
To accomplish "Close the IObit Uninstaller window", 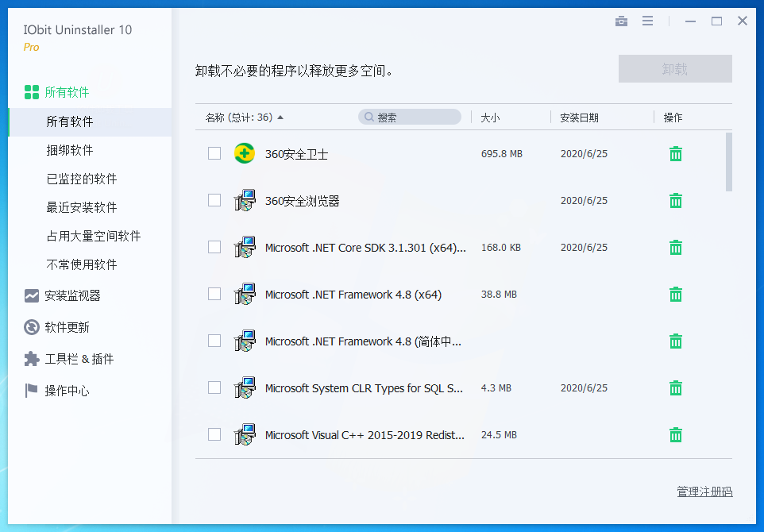I will (x=743, y=21).
